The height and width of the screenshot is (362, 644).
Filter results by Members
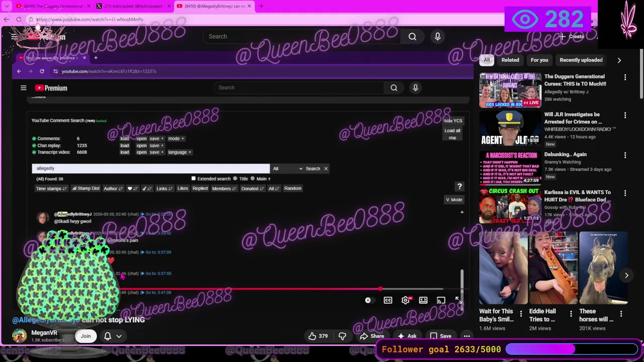pos(224,189)
